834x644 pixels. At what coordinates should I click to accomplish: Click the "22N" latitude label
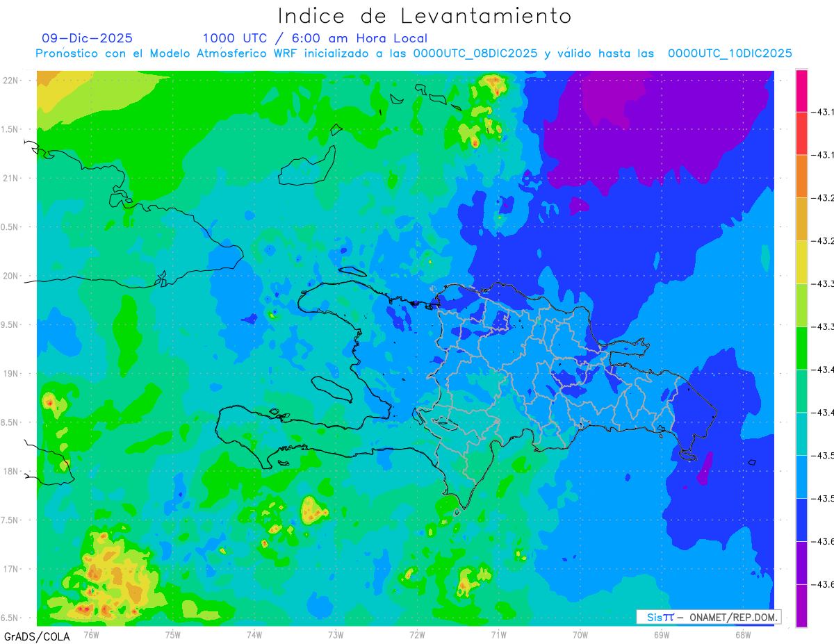(x=12, y=80)
